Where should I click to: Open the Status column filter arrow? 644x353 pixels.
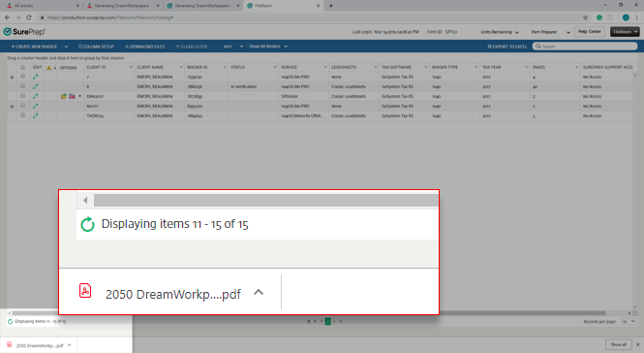(x=275, y=68)
